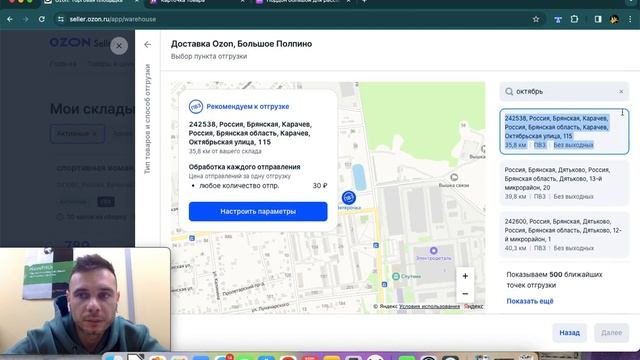Open the translate extension icon
640x360 pixels.
[558, 19]
